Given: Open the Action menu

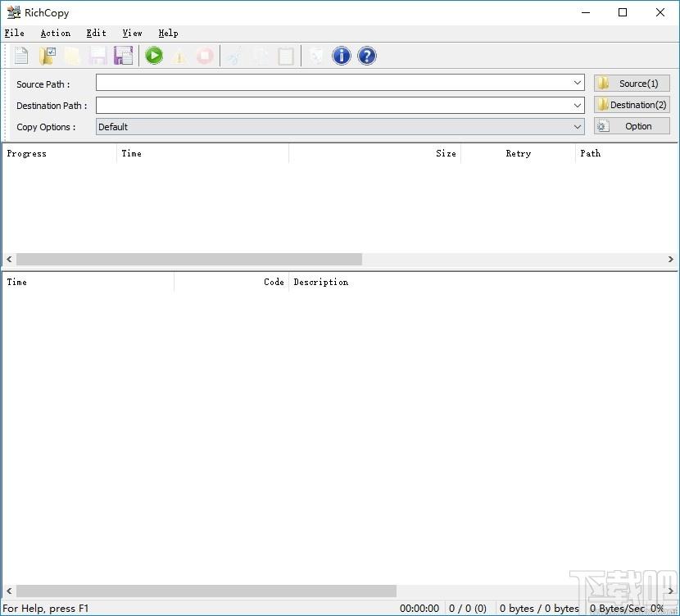Looking at the screenshot, I should click(x=56, y=33).
